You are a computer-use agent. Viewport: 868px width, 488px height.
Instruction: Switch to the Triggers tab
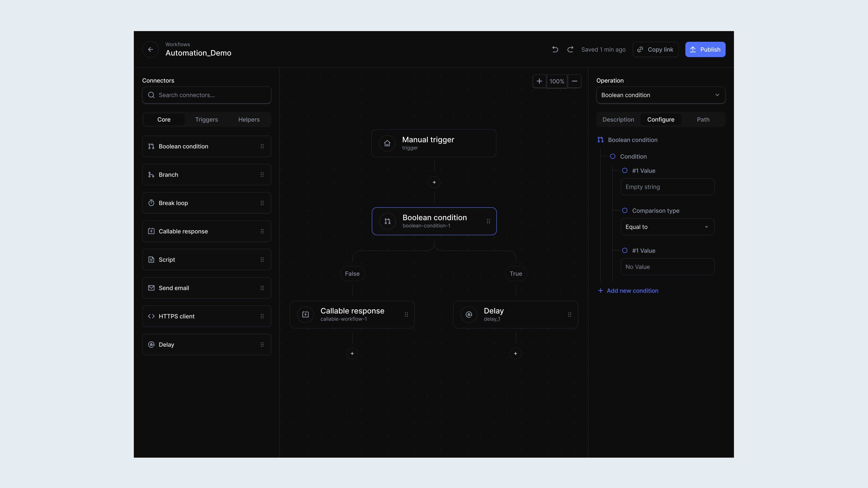coord(206,119)
